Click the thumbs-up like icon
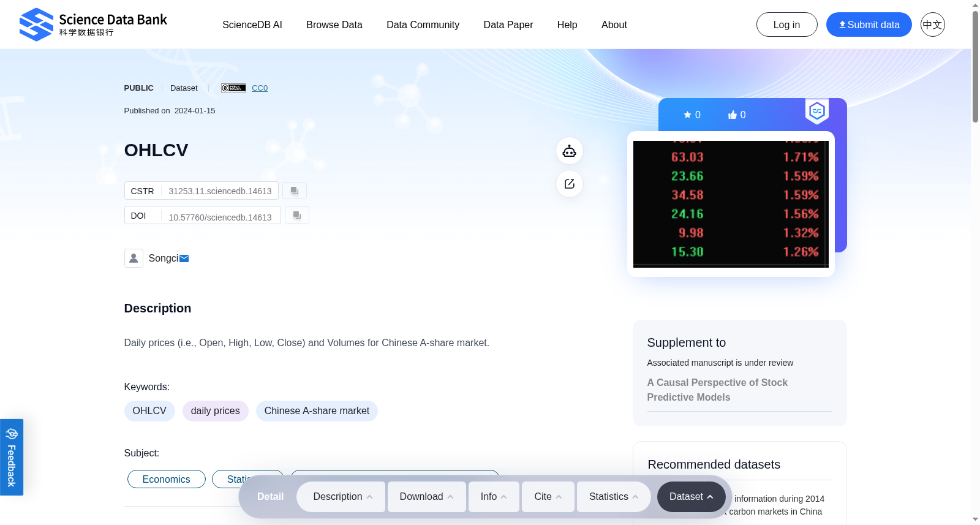Image resolution: width=980 pixels, height=525 pixels. coord(733,115)
